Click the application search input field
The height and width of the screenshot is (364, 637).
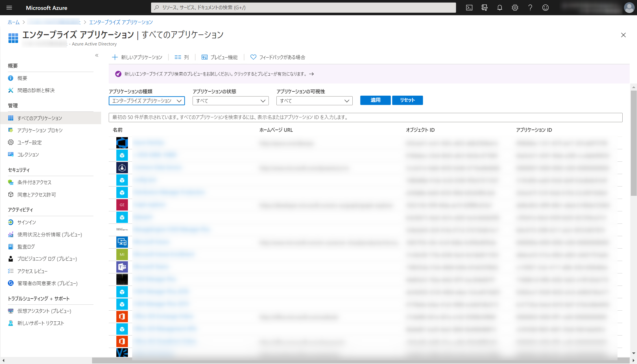[x=365, y=117]
